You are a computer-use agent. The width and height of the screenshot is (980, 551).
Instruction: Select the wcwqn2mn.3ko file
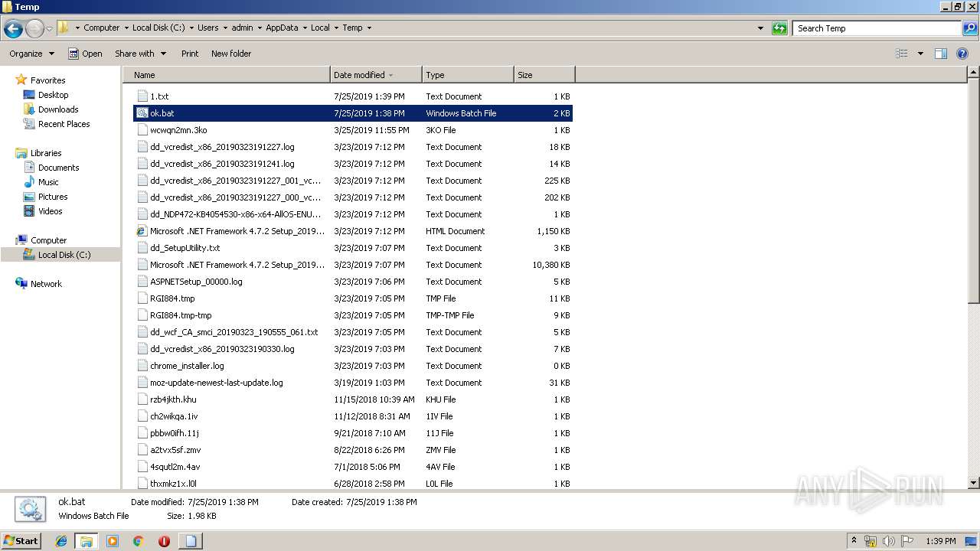tap(353, 130)
